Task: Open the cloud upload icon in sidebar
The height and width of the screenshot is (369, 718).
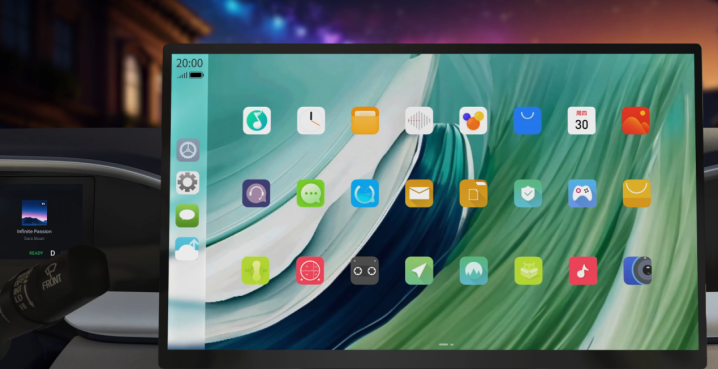Action: [187, 249]
